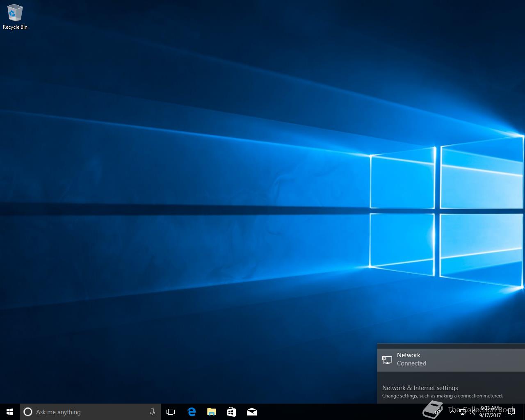This screenshot has width=525, height=420.
Task: Select the Network Connected entry
Action: [451, 359]
